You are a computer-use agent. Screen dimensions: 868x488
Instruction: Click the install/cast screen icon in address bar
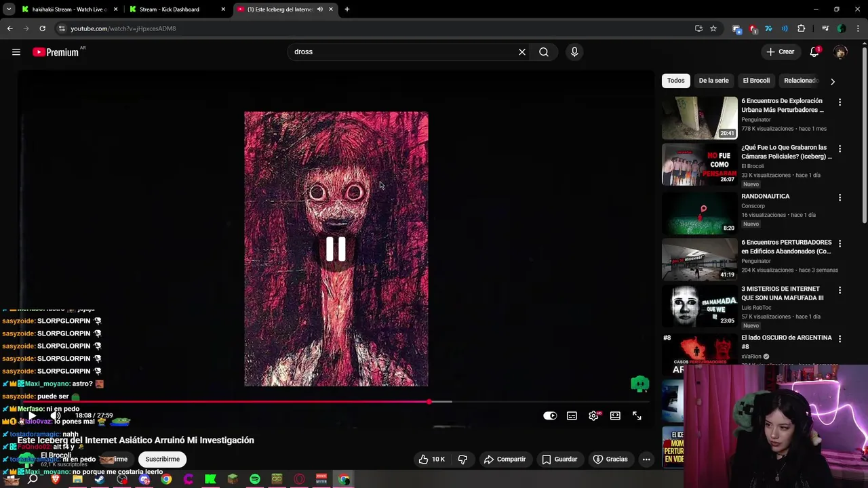point(698,28)
